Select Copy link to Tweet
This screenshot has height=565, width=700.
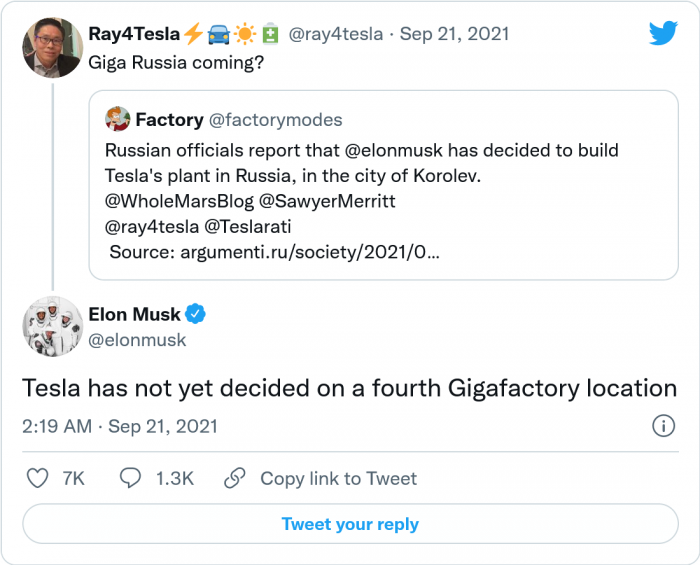point(338,478)
